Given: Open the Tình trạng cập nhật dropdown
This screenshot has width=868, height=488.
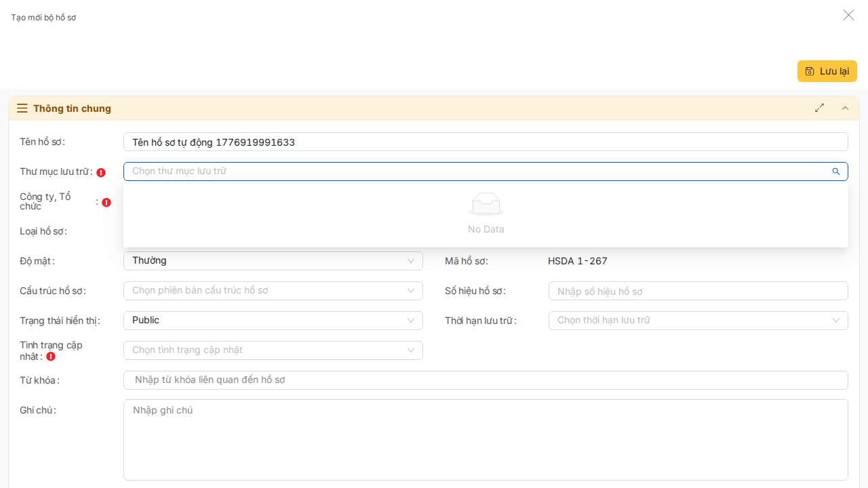Looking at the screenshot, I should point(273,350).
